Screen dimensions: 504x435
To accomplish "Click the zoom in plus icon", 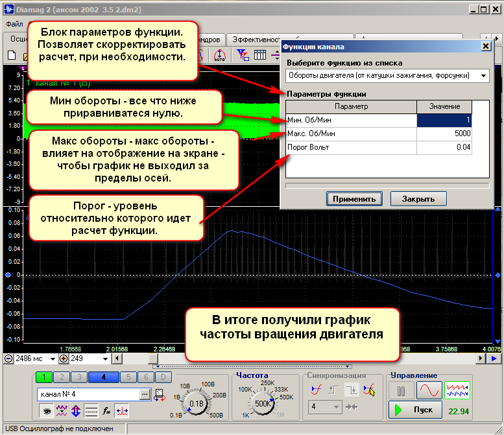I will click(x=64, y=359).
